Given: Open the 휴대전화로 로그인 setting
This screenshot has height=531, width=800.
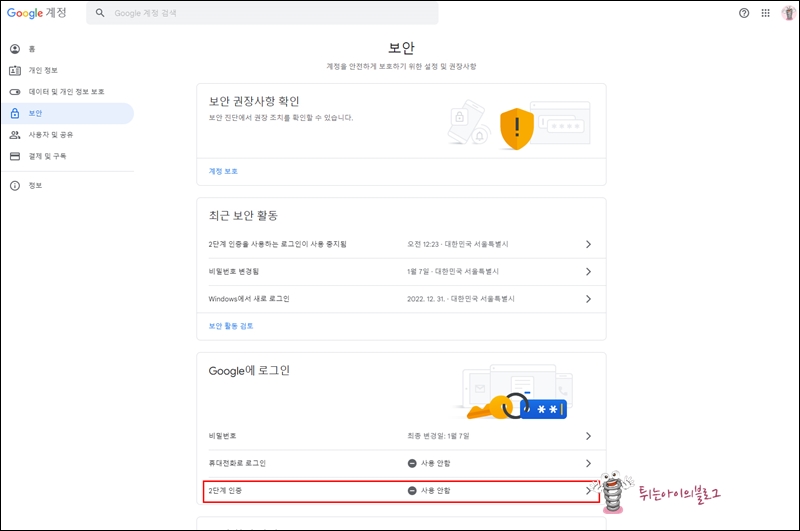Looking at the screenshot, I should [x=402, y=464].
